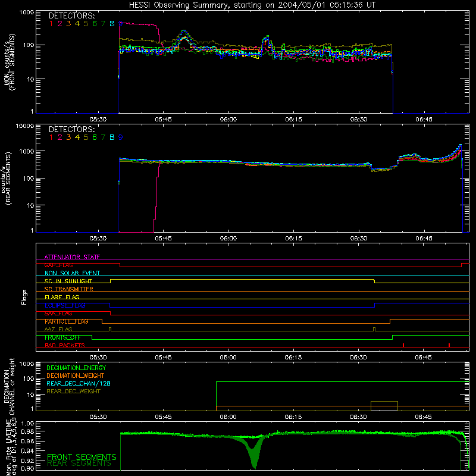Click the 0.94 y-axis label on the livetime plot
The width and height of the screenshot is (476, 476).
point(27,450)
